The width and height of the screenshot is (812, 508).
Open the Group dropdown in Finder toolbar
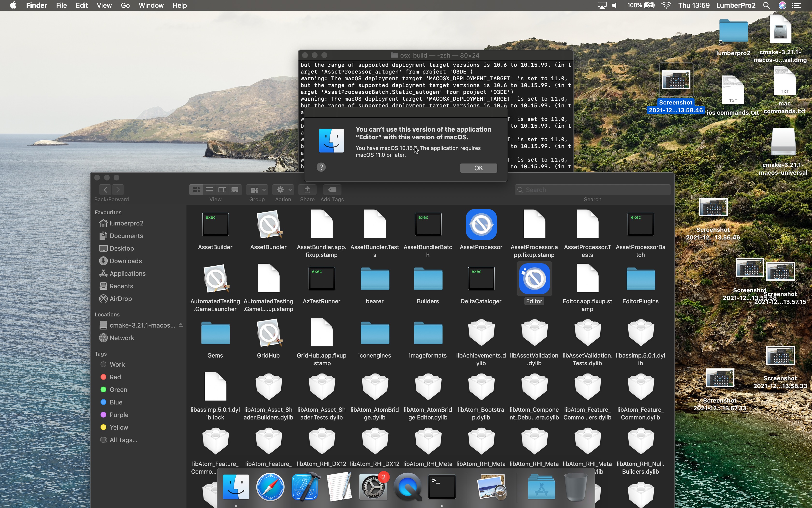coord(257,190)
